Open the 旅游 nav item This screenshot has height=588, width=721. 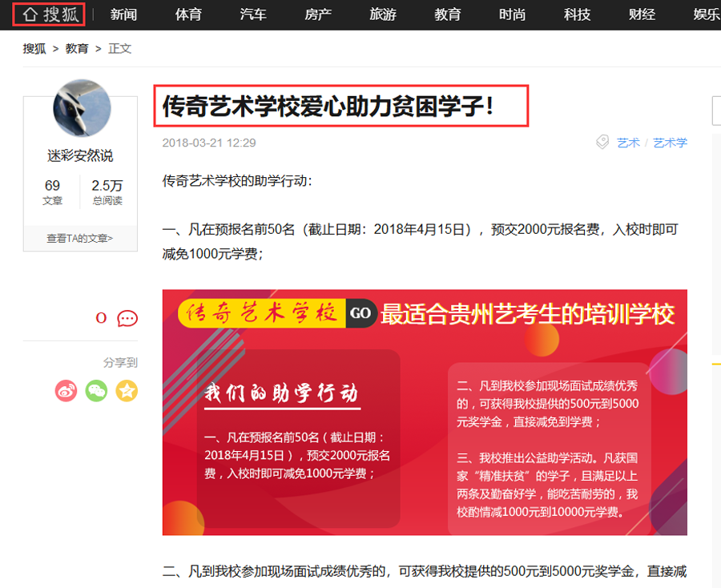pos(383,14)
